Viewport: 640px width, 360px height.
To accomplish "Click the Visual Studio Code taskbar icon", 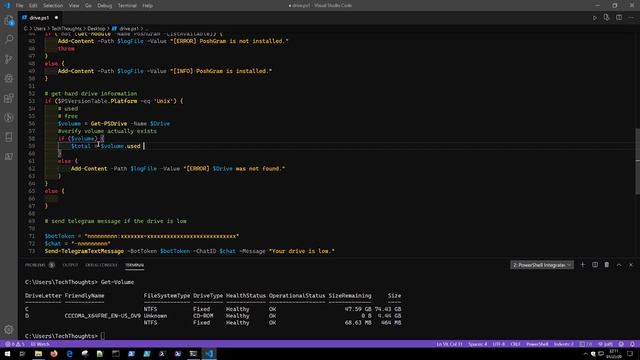I will pyautogui.click(x=209, y=353).
